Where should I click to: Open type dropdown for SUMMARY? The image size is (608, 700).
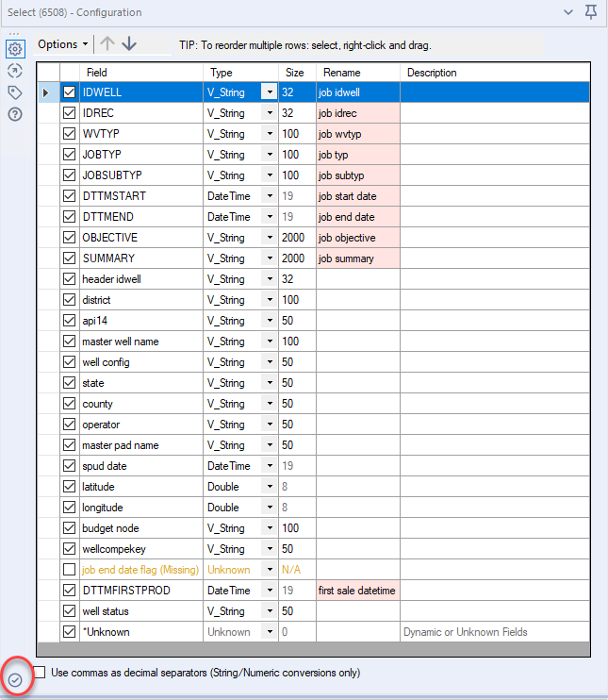click(x=270, y=258)
